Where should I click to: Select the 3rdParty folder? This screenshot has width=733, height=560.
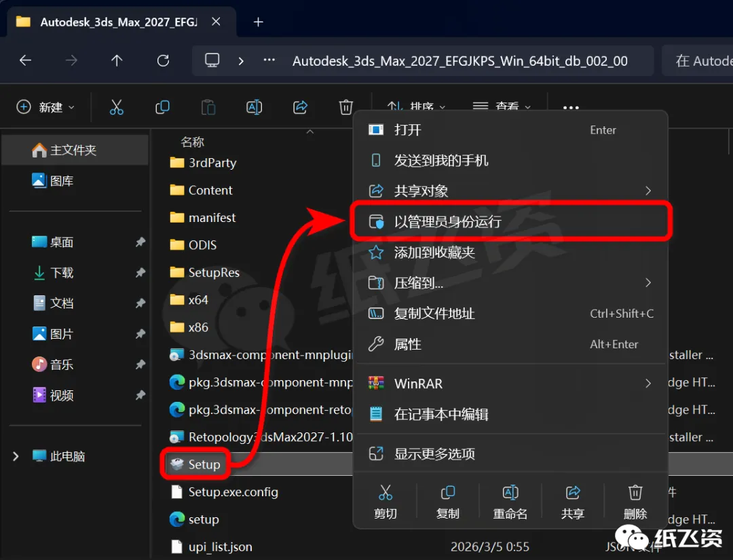coord(203,163)
